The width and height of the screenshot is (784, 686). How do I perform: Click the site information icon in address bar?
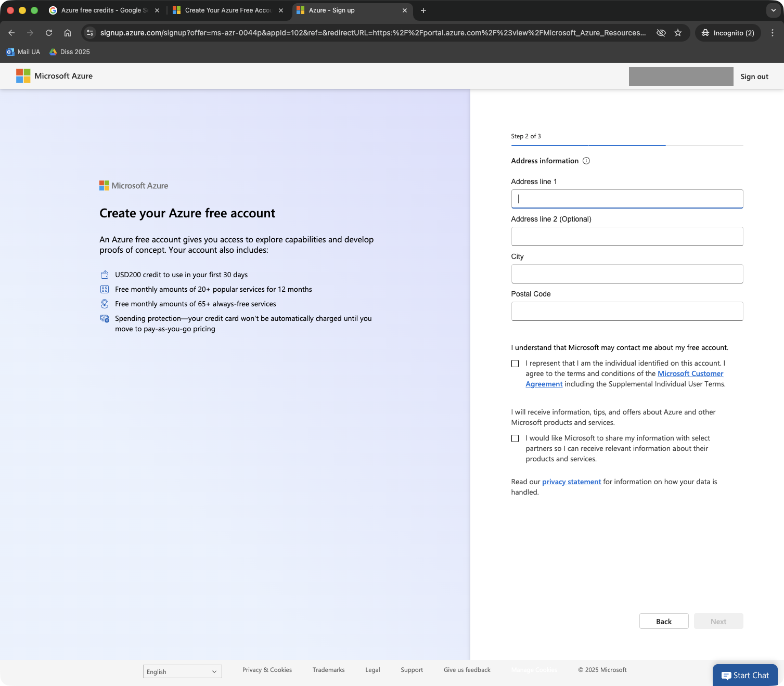[90, 33]
